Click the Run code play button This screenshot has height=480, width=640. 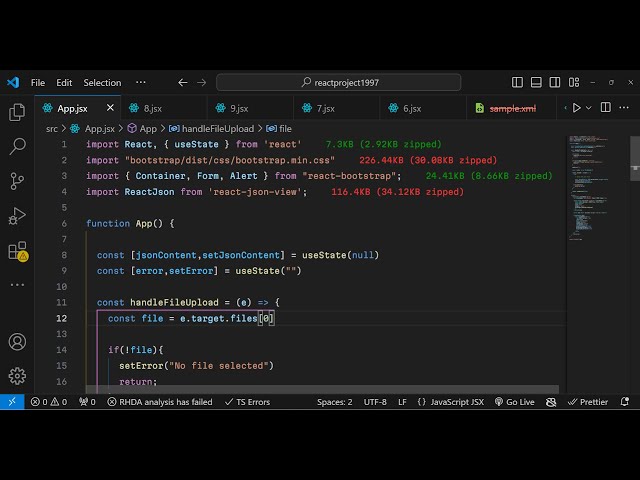pyautogui.click(x=576, y=108)
